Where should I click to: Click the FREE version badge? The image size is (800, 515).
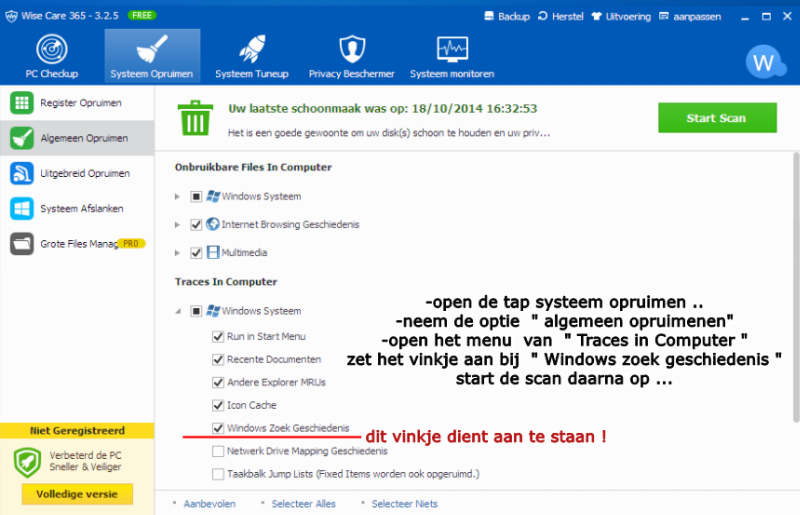click(x=141, y=15)
